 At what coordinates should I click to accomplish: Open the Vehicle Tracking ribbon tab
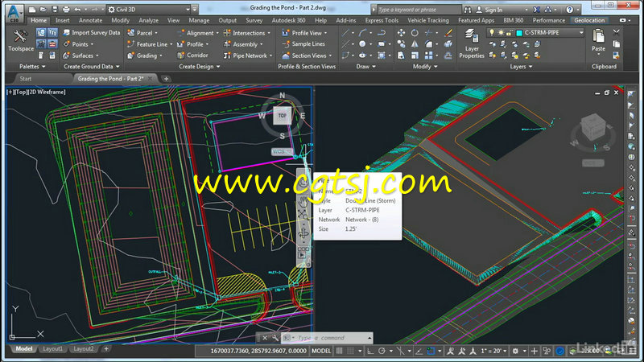click(428, 20)
